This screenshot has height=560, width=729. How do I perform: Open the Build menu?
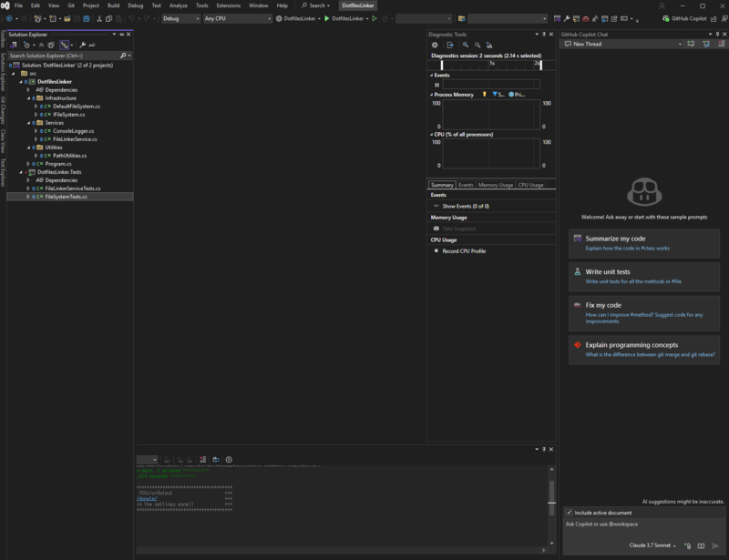tap(113, 5)
